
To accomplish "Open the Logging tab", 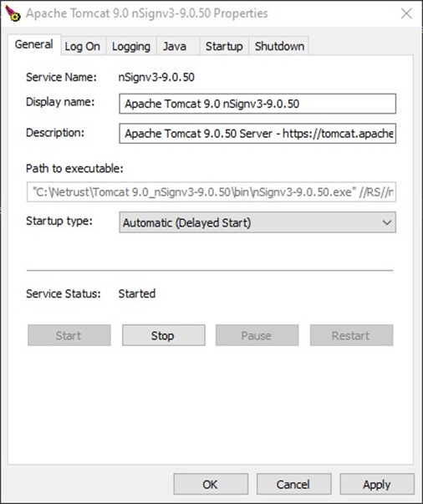I will coord(131,46).
